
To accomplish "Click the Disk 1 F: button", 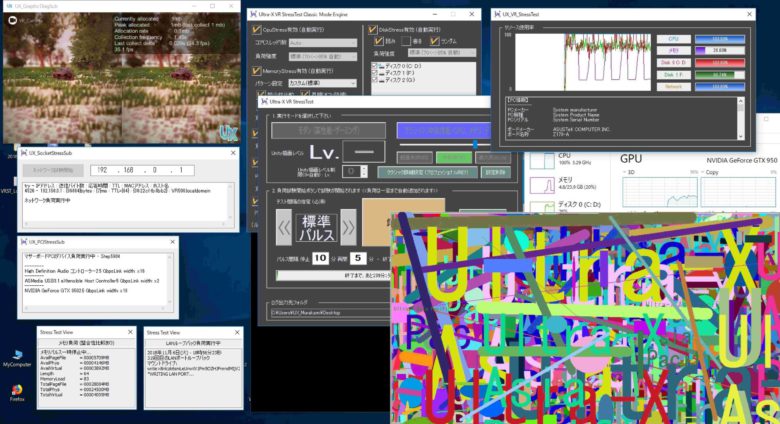I will pyautogui.click(x=674, y=75).
